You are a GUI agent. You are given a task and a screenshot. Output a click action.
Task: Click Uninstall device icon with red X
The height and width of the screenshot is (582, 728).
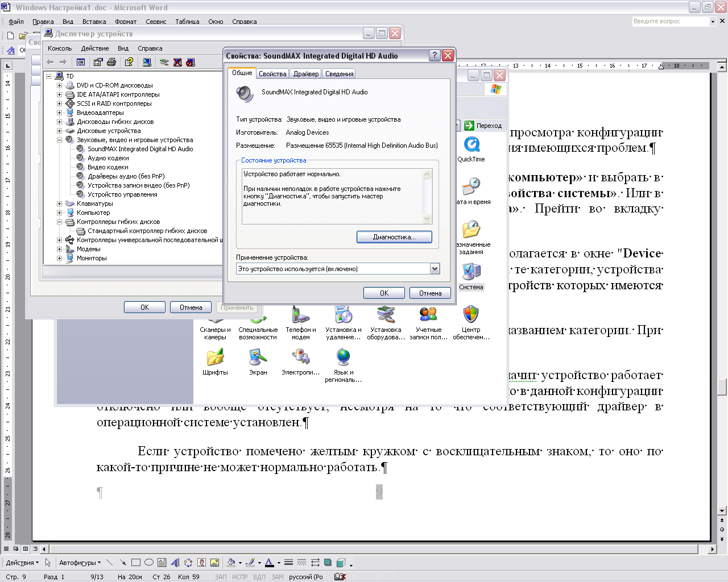pos(177,62)
